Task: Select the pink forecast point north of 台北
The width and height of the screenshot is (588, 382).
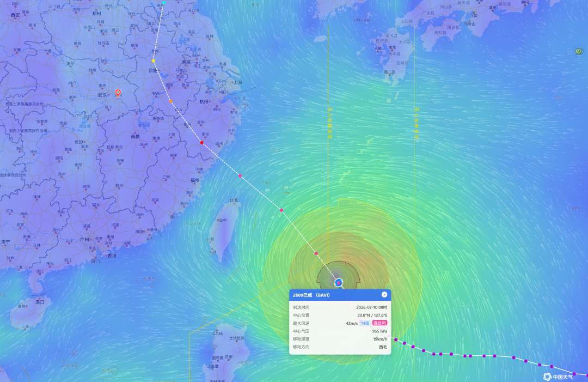Action: point(240,175)
